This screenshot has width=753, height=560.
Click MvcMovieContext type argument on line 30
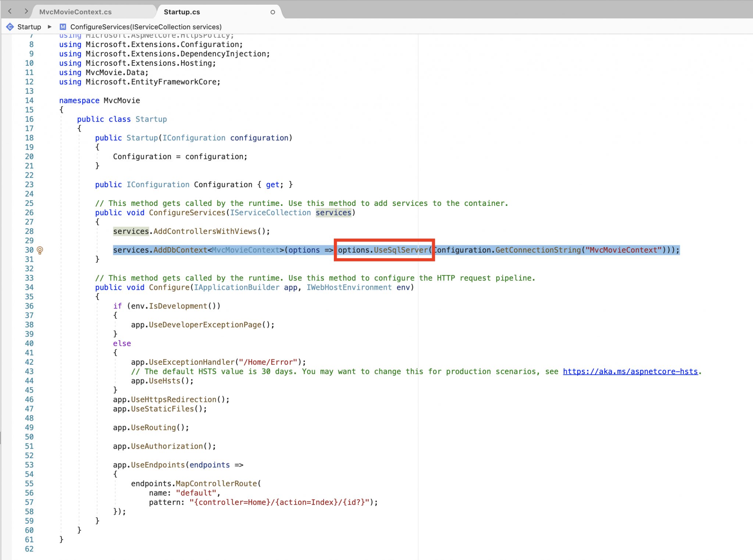(x=246, y=250)
